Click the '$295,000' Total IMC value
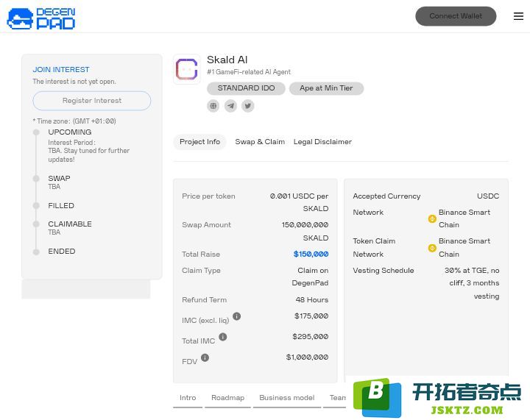530x420 pixels. click(311, 337)
